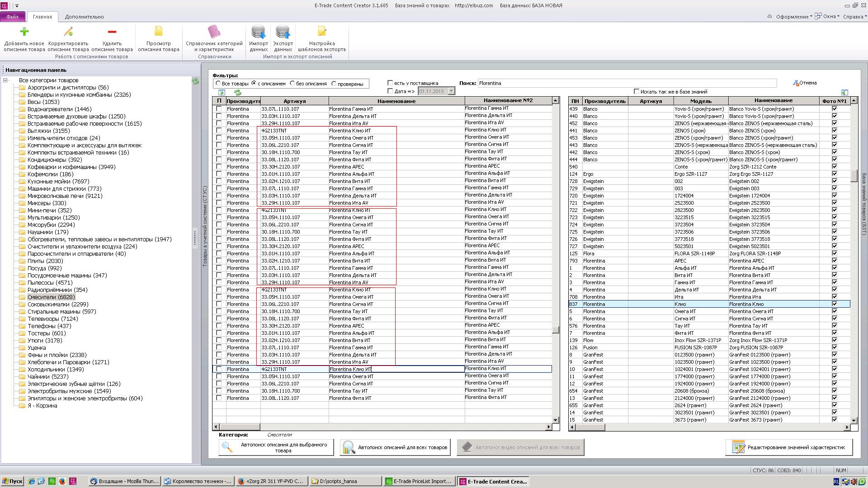Switch to the Главная ribbon tab

(42, 17)
